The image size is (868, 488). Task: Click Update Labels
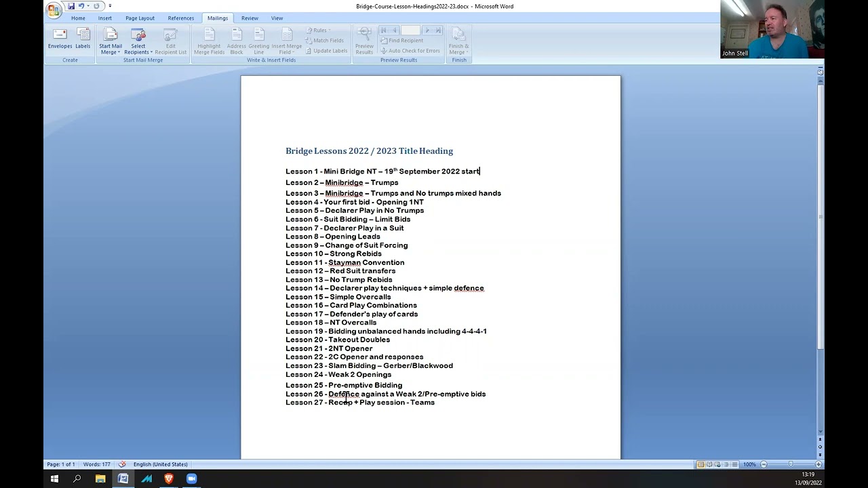[x=326, y=51]
